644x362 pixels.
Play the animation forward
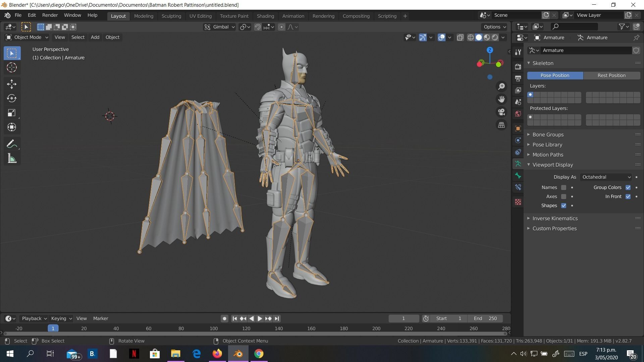pos(260,318)
